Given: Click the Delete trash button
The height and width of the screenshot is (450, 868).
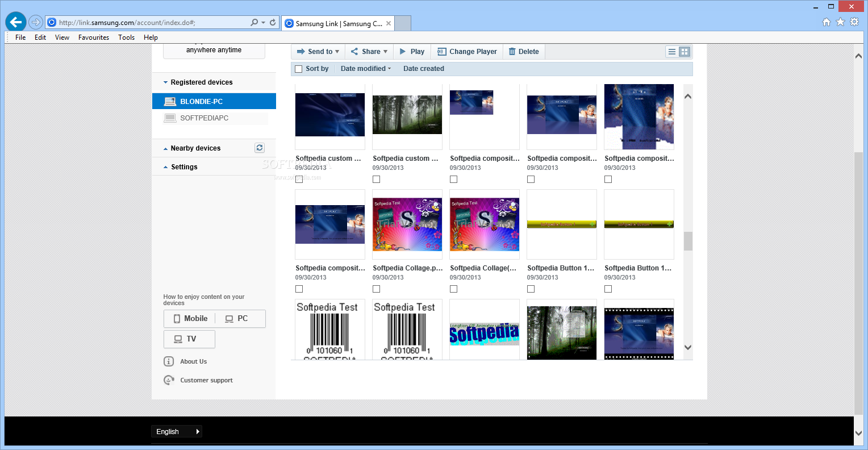Looking at the screenshot, I should [524, 52].
